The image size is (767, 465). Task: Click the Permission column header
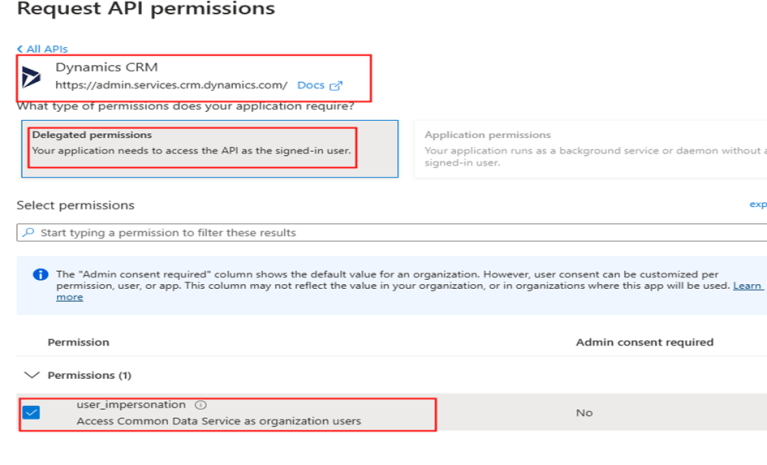78,342
